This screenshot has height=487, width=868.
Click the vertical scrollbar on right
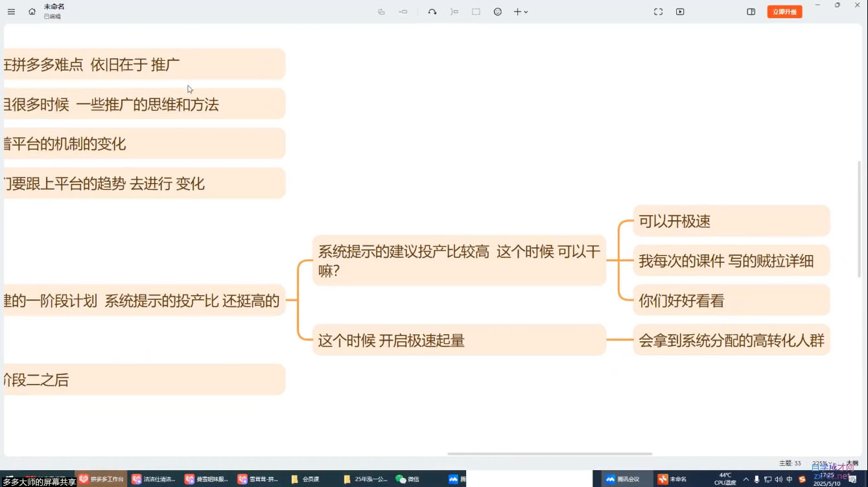coord(860,220)
